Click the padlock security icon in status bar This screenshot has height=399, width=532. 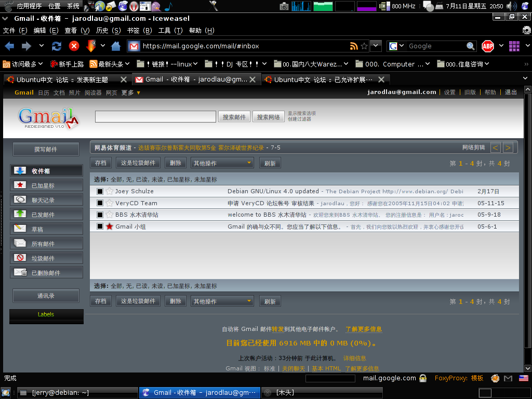[x=423, y=378]
